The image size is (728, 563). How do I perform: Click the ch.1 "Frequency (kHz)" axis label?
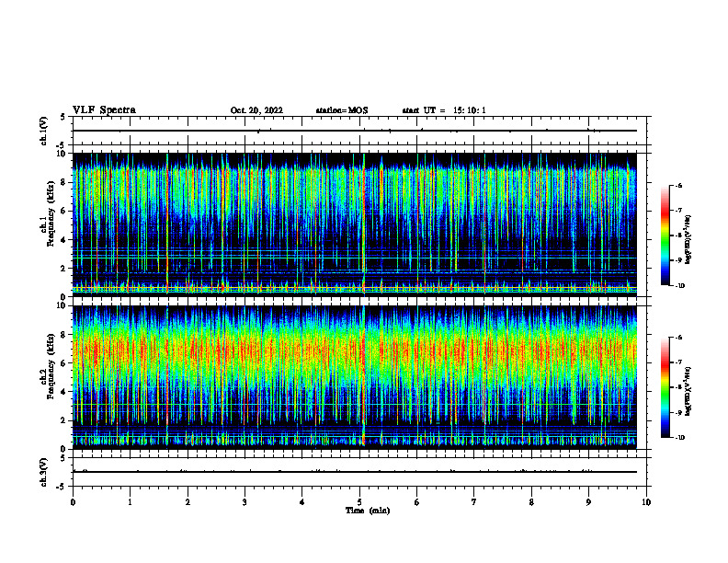[x=51, y=213]
